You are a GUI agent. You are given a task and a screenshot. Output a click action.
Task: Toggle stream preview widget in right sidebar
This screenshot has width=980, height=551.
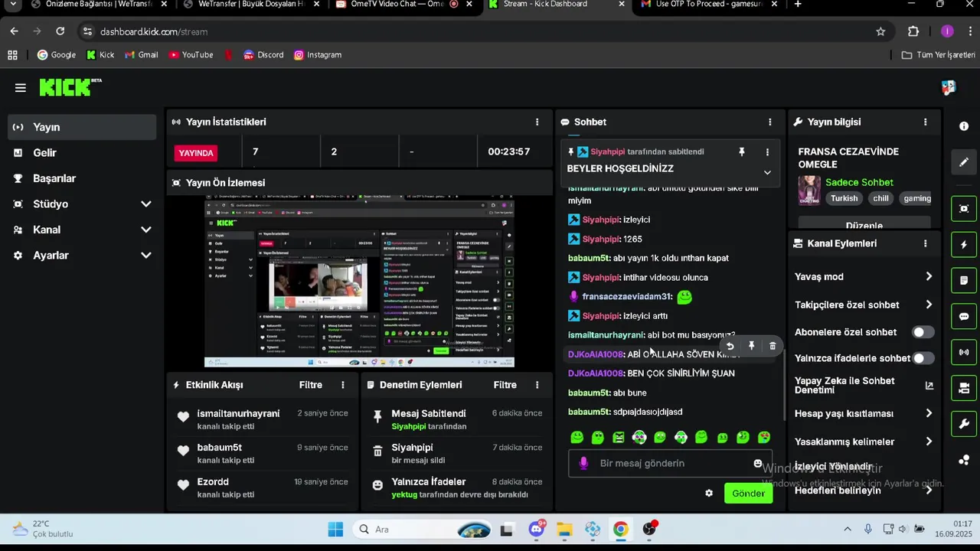click(964, 208)
